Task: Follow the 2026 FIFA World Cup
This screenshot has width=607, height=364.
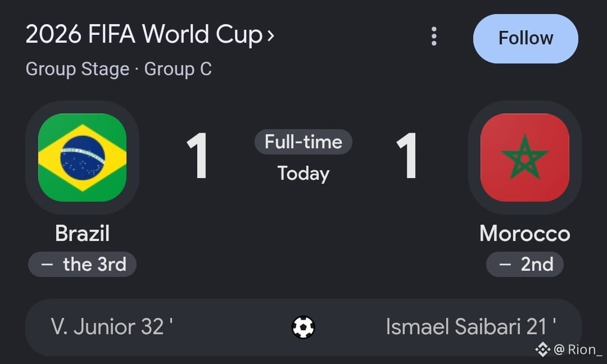Action: coord(526,39)
